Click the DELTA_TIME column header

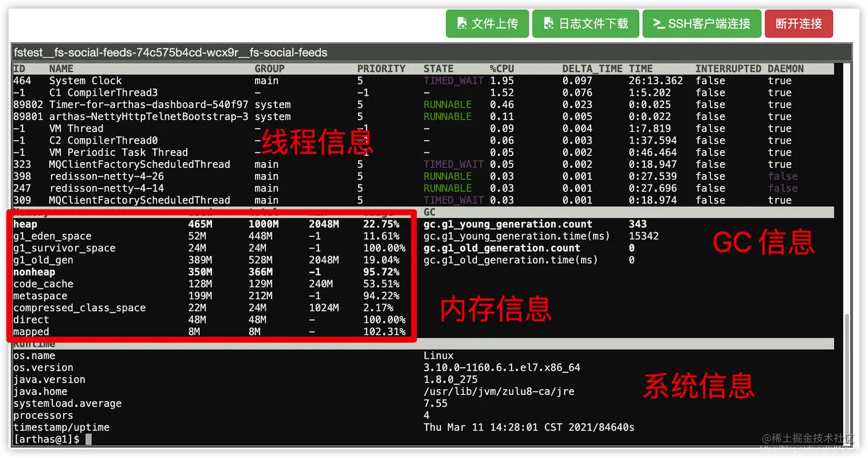[x=592, y=69]
